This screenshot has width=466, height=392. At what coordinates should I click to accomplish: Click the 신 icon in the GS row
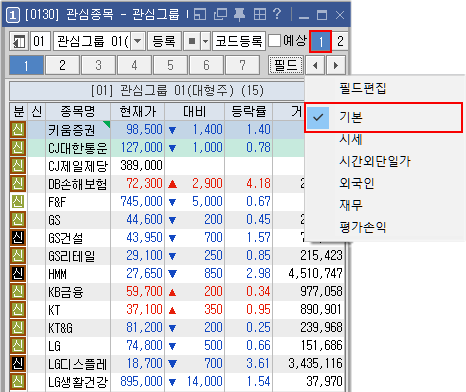[x=18, y=219]
